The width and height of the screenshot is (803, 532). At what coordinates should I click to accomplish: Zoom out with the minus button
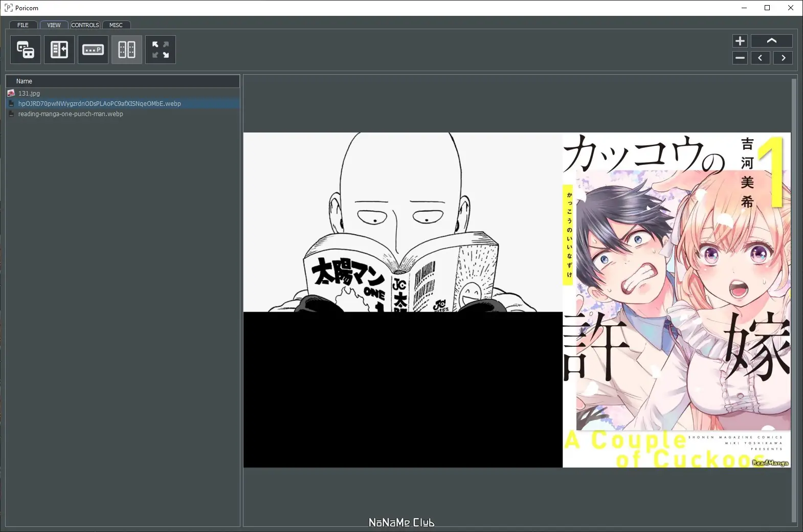point(740,58)
